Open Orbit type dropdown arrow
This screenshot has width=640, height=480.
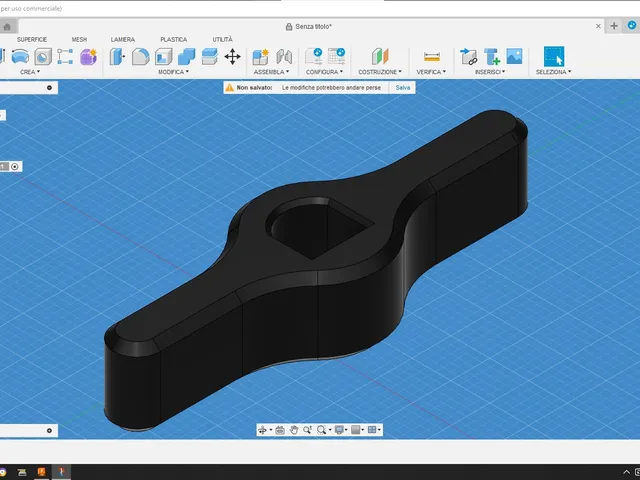pyautogui.click(x=271, y=430)
